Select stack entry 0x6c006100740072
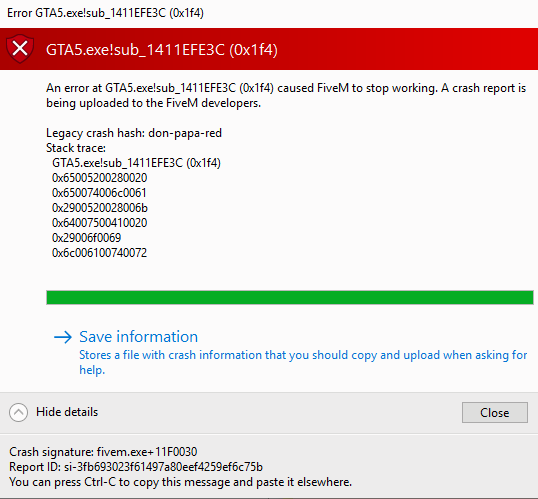The height and width of the screenshot is (499, 538). coord(100,253)
